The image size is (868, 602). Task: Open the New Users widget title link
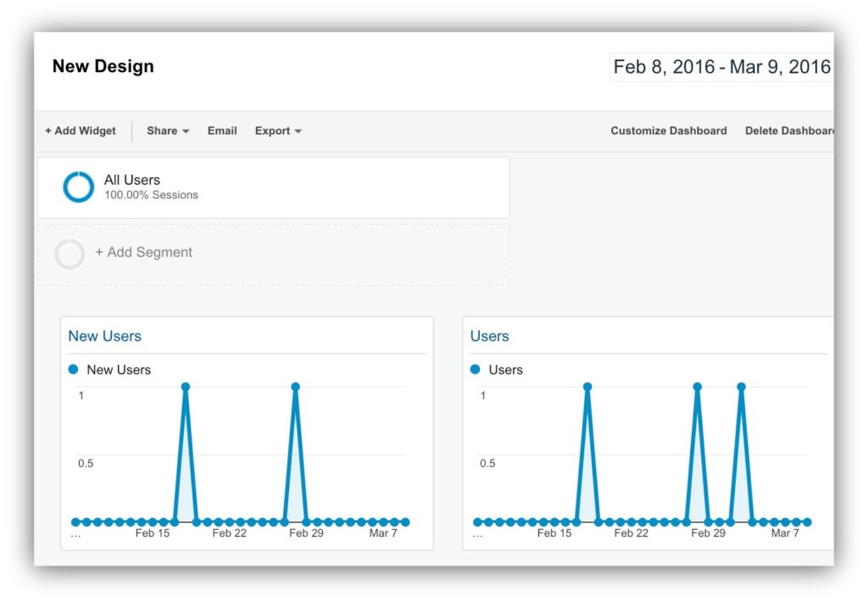(x=104, y=336)
